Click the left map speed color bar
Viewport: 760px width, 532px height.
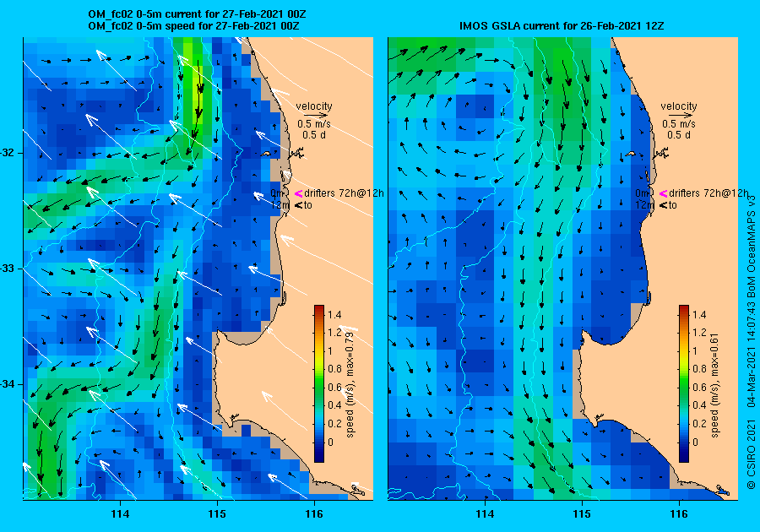319,383
